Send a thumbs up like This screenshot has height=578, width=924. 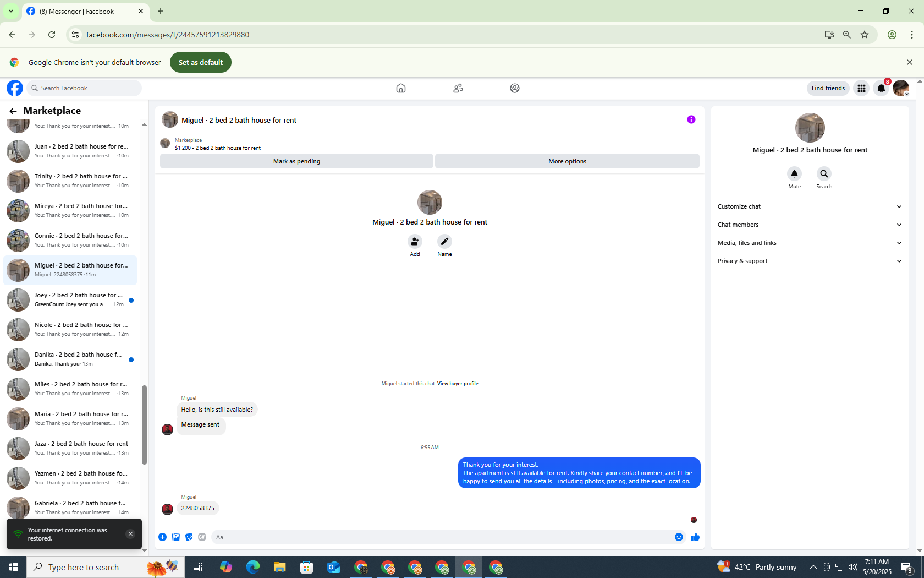tap(695, 537)
